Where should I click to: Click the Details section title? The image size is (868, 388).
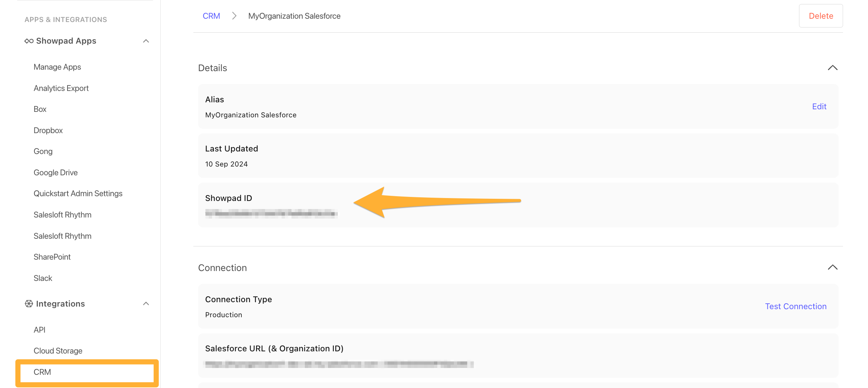point(213,68)
